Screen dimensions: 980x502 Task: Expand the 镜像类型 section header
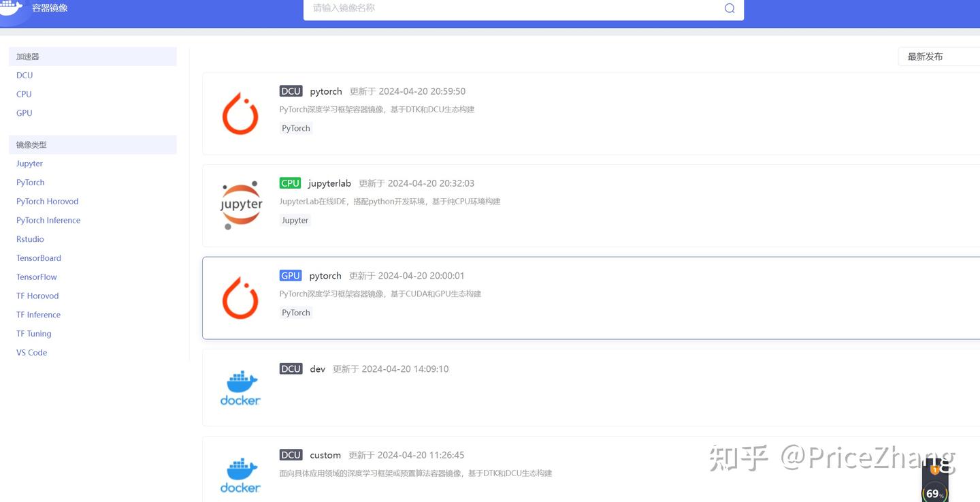31,144
